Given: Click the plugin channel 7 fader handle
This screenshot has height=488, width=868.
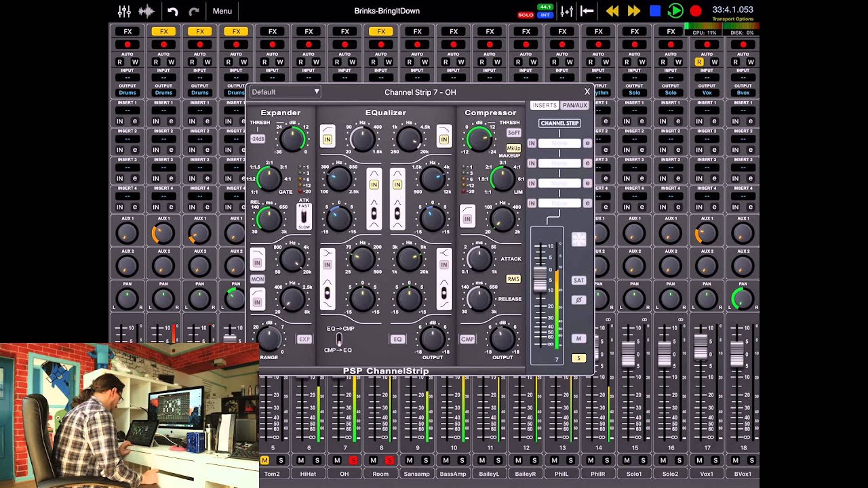Looking at the screenshot, I should click(x=541, y=279).
